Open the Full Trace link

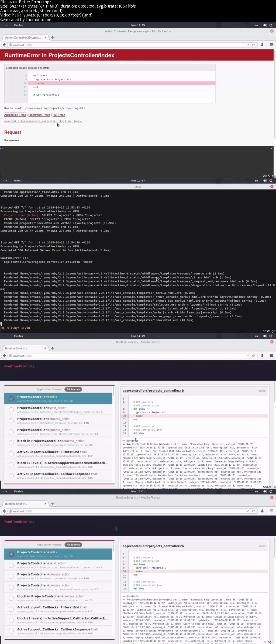click(59, 115)
